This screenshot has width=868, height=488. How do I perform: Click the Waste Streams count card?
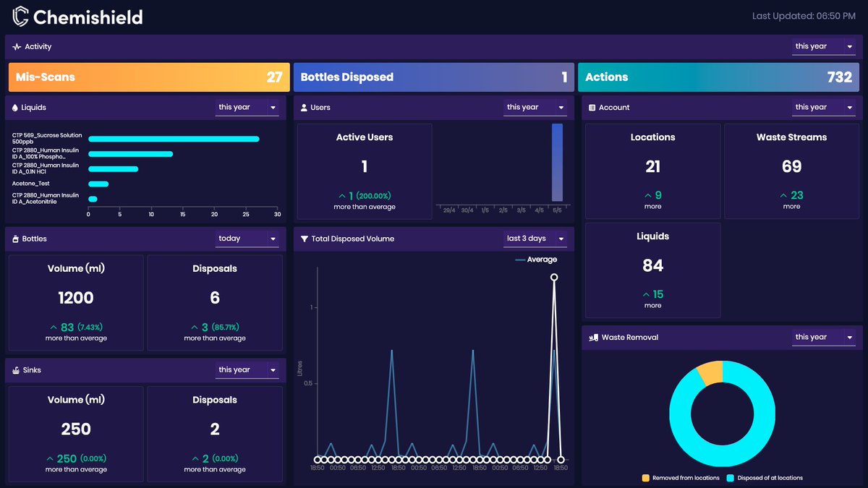[791, 171]
